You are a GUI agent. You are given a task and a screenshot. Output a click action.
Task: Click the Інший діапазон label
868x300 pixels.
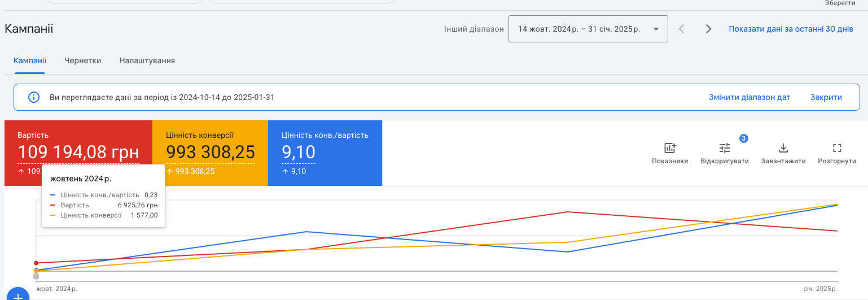point(474,29)
